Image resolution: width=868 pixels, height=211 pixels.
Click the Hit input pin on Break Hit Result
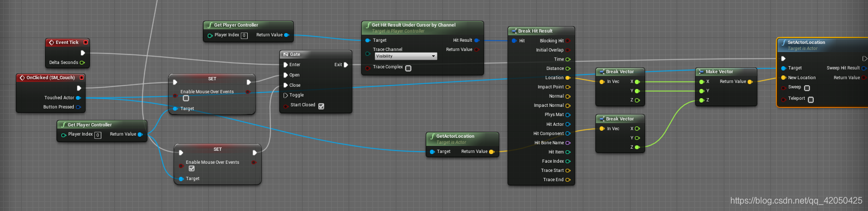tap(514, 41)
